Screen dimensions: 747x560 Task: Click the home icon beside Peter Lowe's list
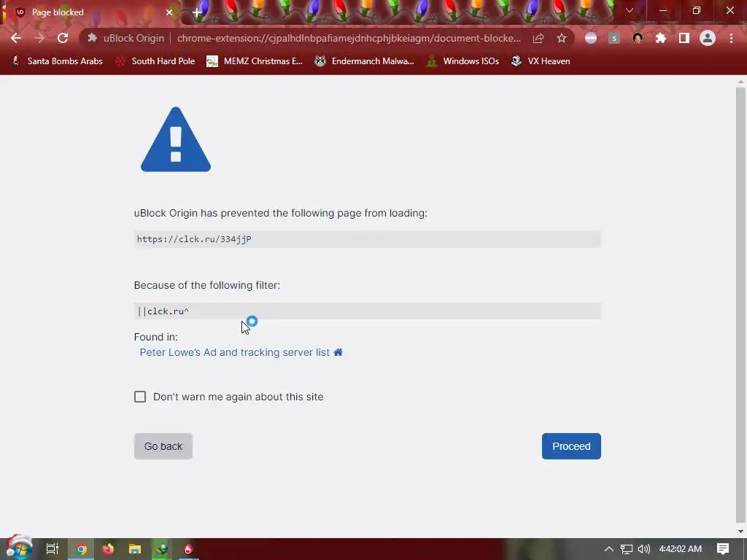click(x=338, y=352)
